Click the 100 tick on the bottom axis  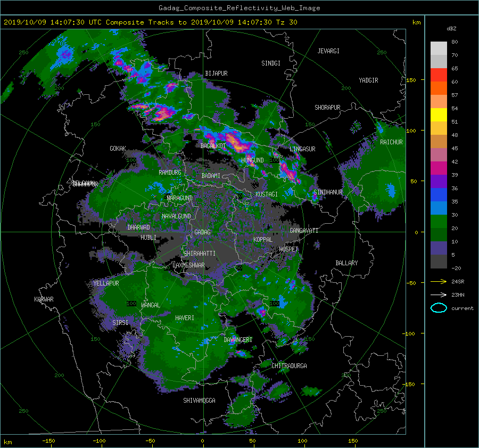coord(302,441)
